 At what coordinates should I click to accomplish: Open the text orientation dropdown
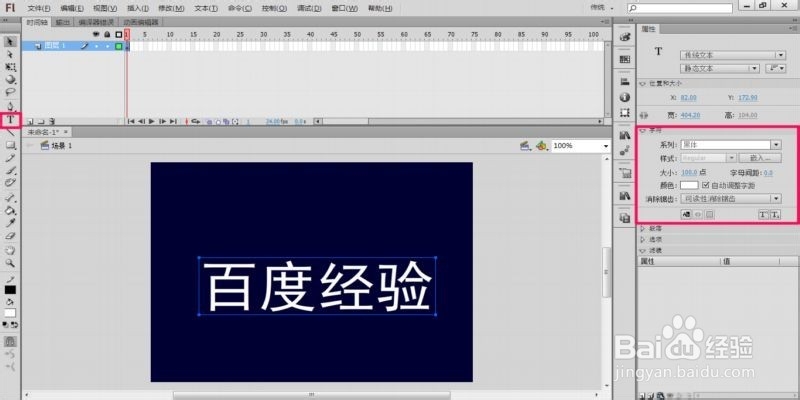click(776, 68)
